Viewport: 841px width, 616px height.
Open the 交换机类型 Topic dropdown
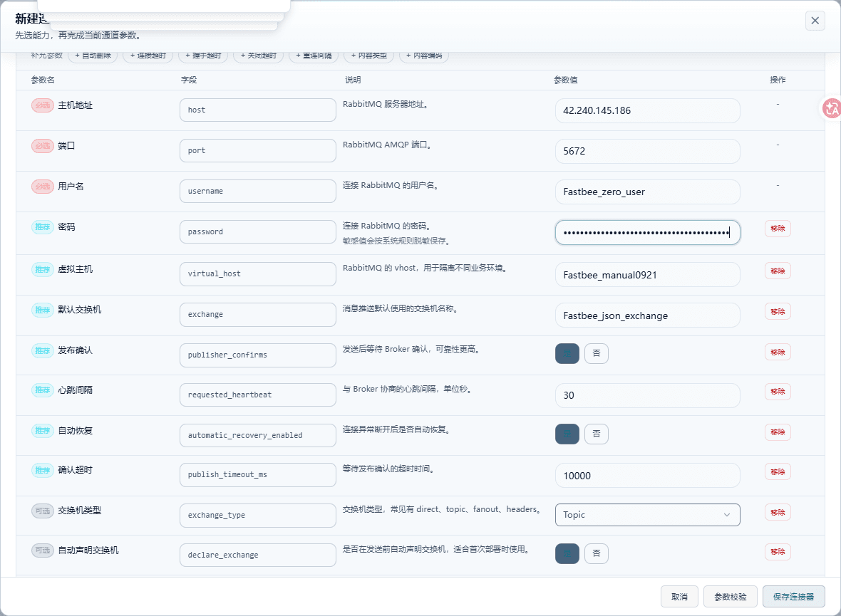tap(647, 515)
